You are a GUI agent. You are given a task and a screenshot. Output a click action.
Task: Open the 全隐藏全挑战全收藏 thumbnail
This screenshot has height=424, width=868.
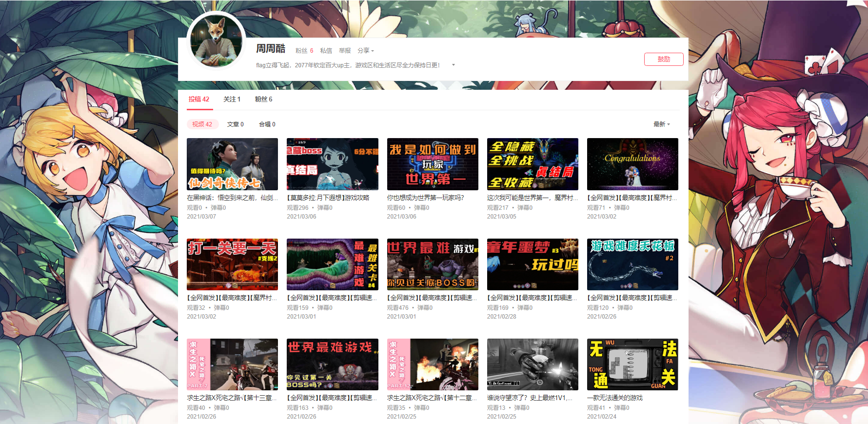point(533,164)
